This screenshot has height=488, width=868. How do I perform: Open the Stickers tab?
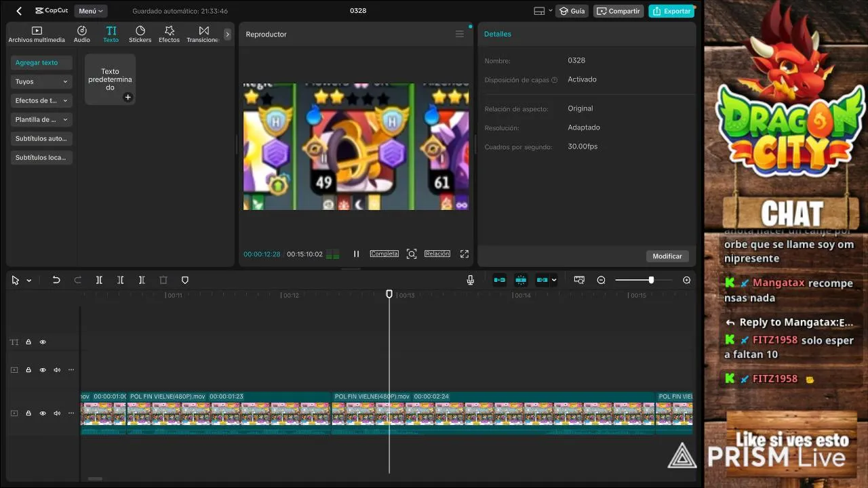pyautogui.click(x=140, y=35)
